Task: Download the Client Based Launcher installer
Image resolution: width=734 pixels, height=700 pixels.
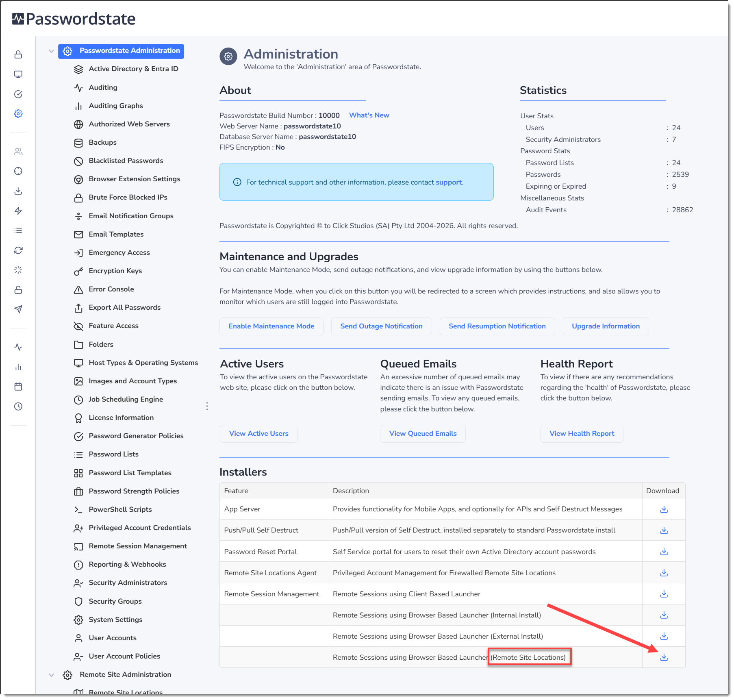Action: [x=664, y=594]
